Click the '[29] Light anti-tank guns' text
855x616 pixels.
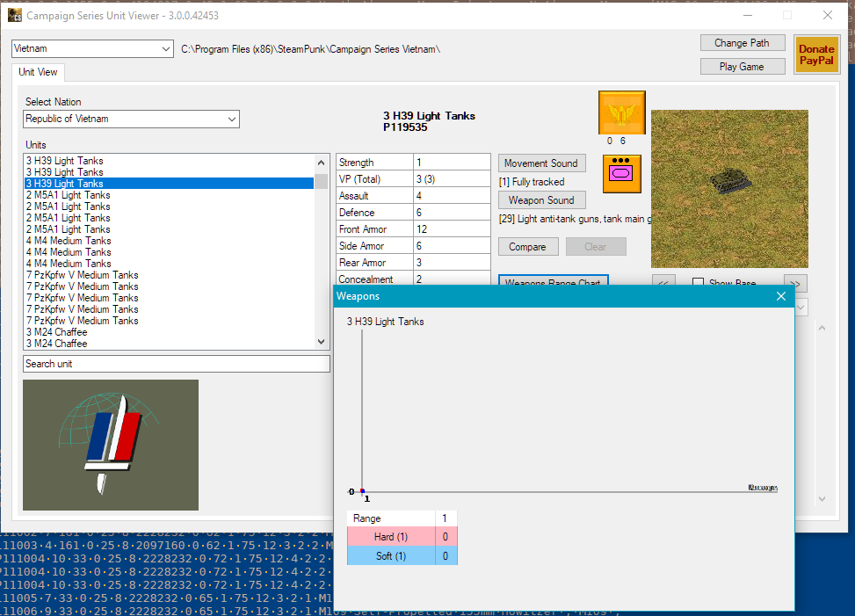[576, 219]
